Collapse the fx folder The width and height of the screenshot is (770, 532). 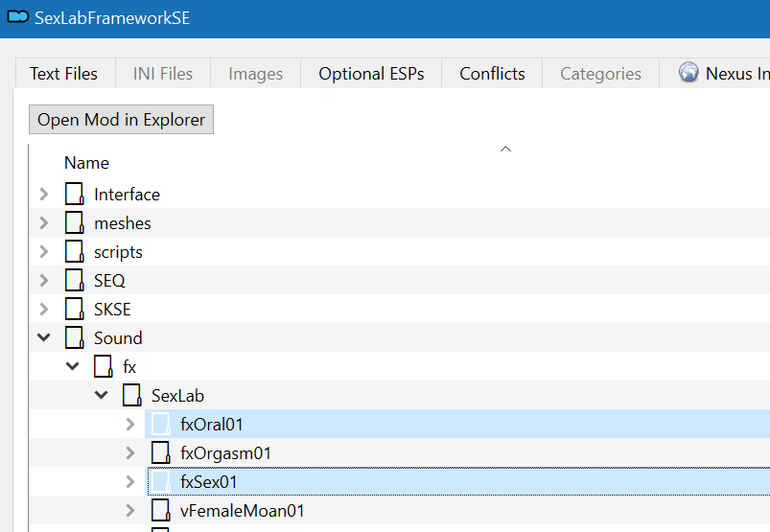click(72, 366)
